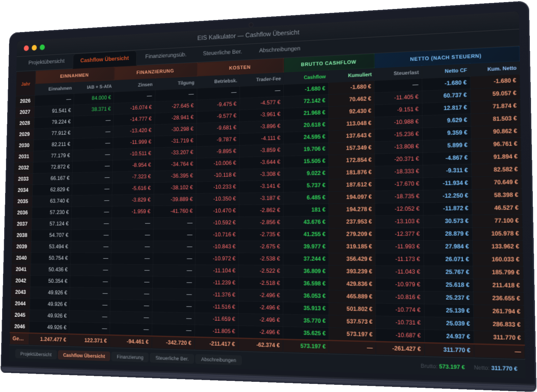The height and width of the screenshot is (392, 537).
Task: Select the Cashflow Übersicht top tab
Action: click(104, 59)
